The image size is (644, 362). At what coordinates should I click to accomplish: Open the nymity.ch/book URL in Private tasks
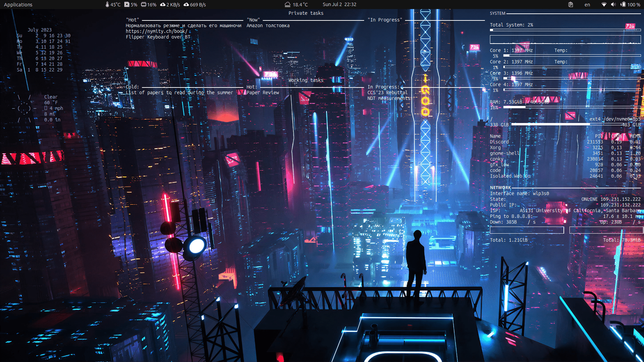[156, 31]
